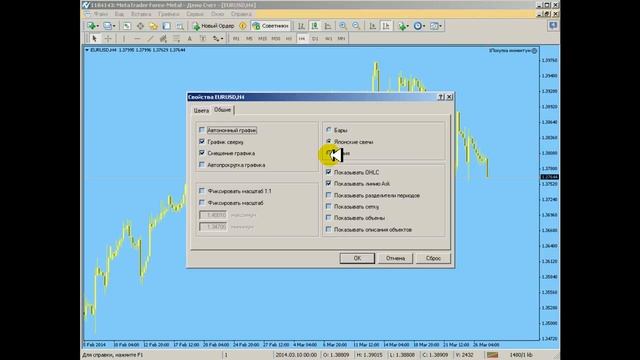Select the text label tool
The width and height of the screenshot is (640, 360).
pyautogui.click(x=203, y=39)
